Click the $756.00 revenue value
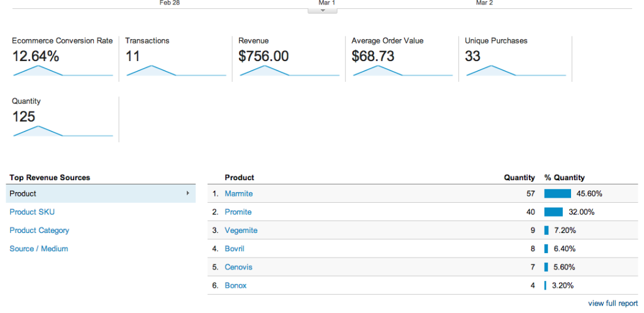Screen dimensions: 644x313 pos(264,56)
